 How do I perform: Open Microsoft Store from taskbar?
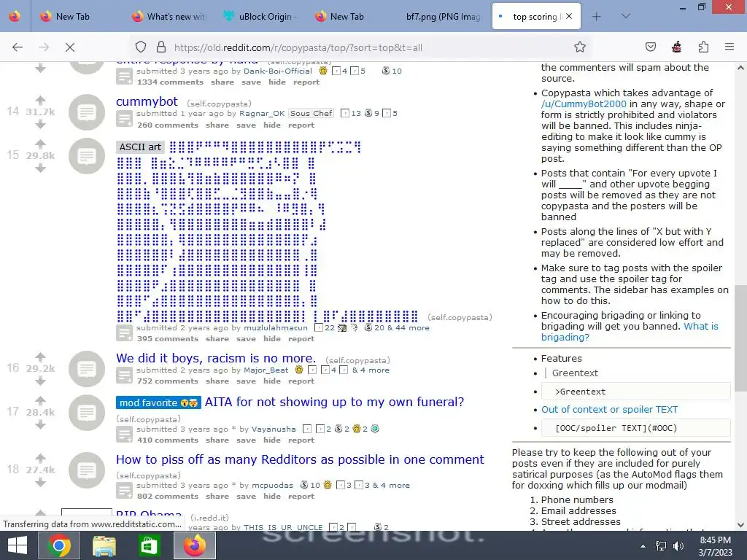tap(149, 545)
